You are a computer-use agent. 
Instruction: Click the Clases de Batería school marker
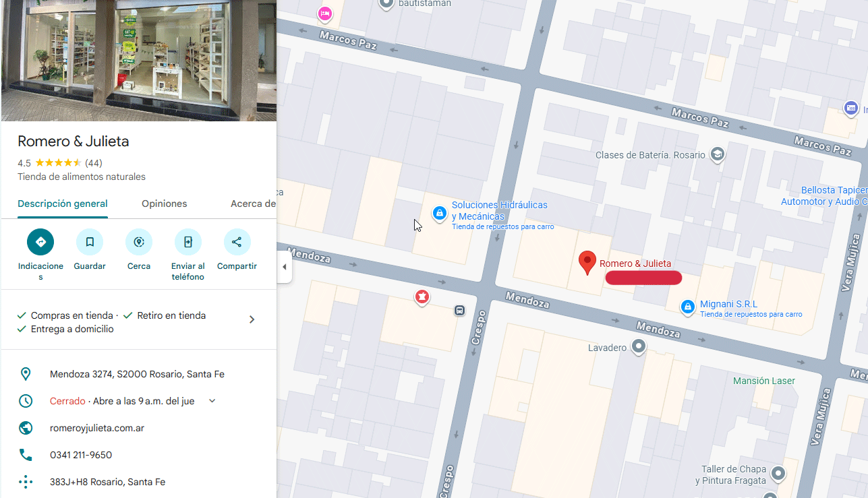[x=718, y=155]
